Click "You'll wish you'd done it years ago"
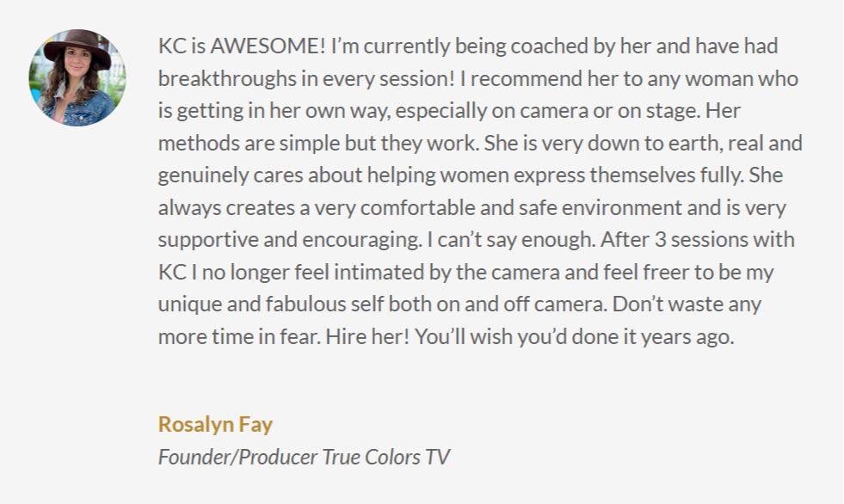This screenshot has width=844, height=504. (x=575, y=336)
